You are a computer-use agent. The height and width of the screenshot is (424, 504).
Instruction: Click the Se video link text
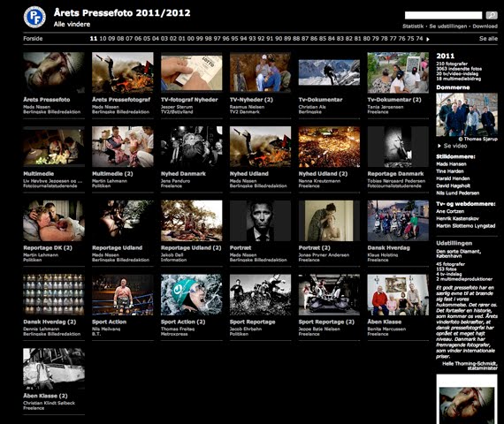(x=455, y=146)
